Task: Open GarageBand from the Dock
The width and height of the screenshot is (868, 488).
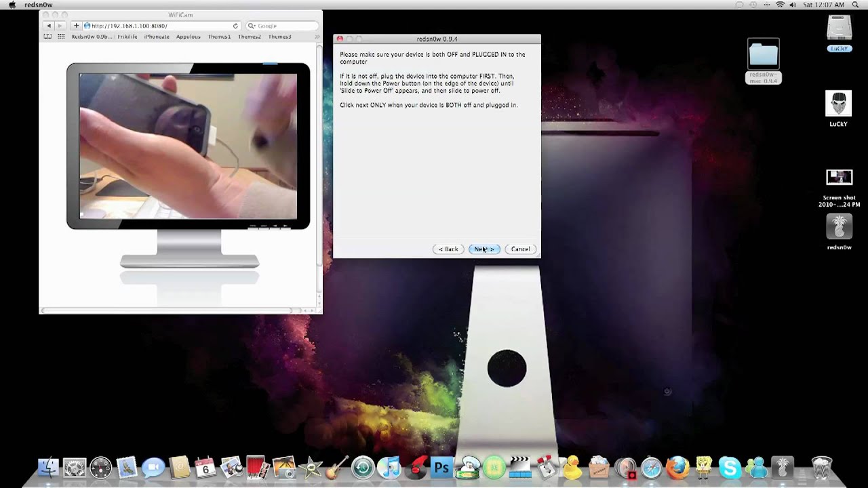Action: (336, 467)
